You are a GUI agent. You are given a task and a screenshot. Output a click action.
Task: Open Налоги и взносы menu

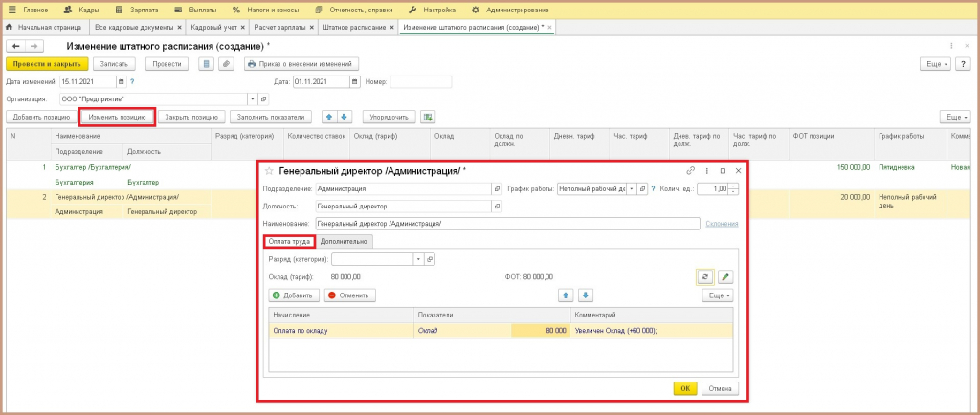pos(265,10)
